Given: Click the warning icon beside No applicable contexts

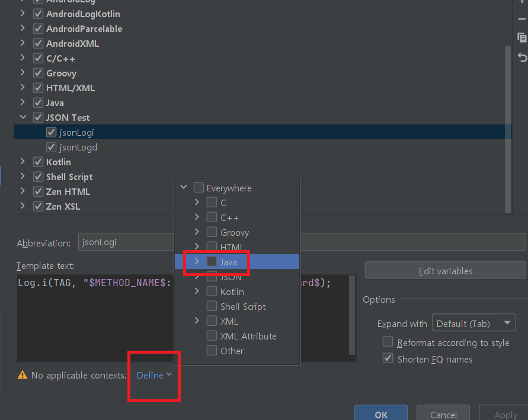Looking at the screenshot, I should pyautogui.click(x=23, y=375).
